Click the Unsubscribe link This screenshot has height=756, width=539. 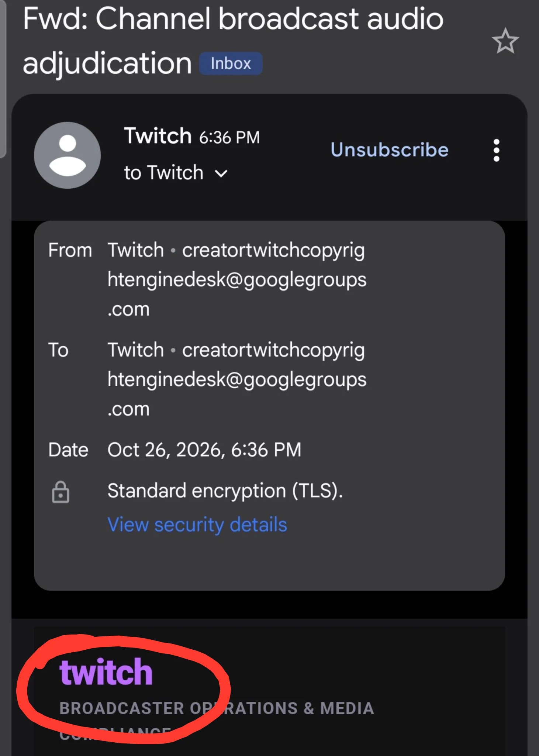point(390,150)
